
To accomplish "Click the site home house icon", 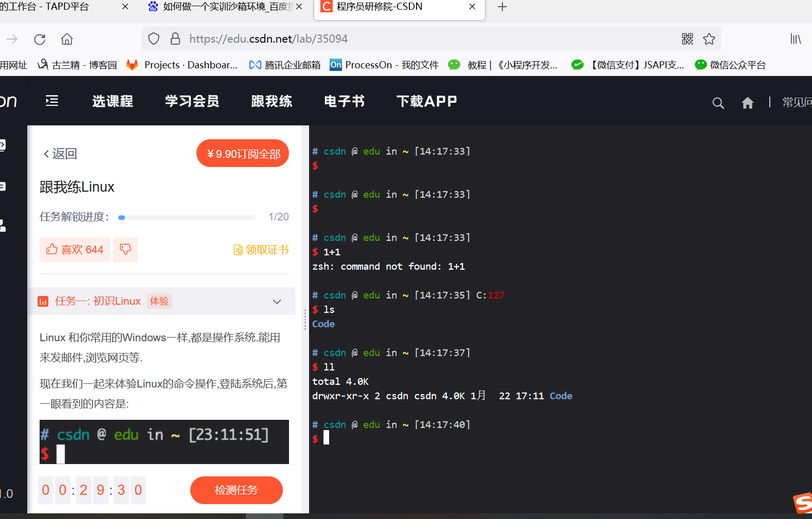I will pos(748,103).
